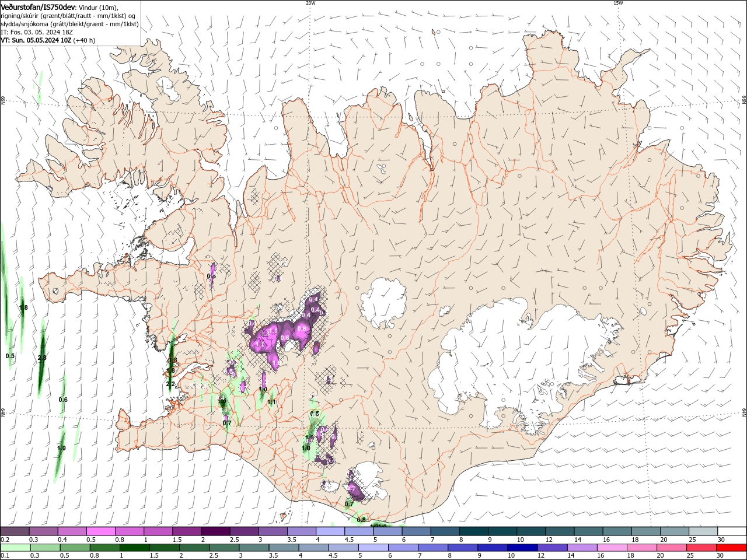
Task: Click the IT: Fös. 03. 05. 2024 18Z line
Action: pyautogui.click(x=37, y=32)
